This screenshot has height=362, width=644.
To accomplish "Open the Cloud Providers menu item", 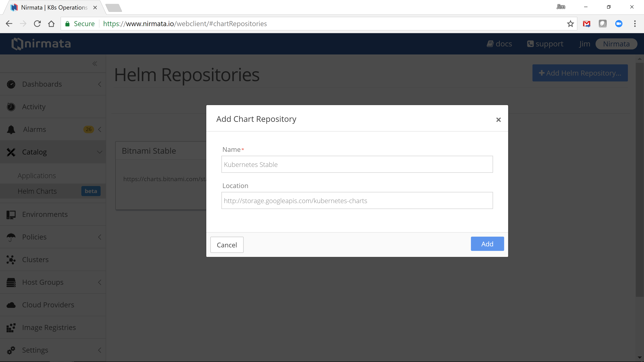I will click(48, 305).
